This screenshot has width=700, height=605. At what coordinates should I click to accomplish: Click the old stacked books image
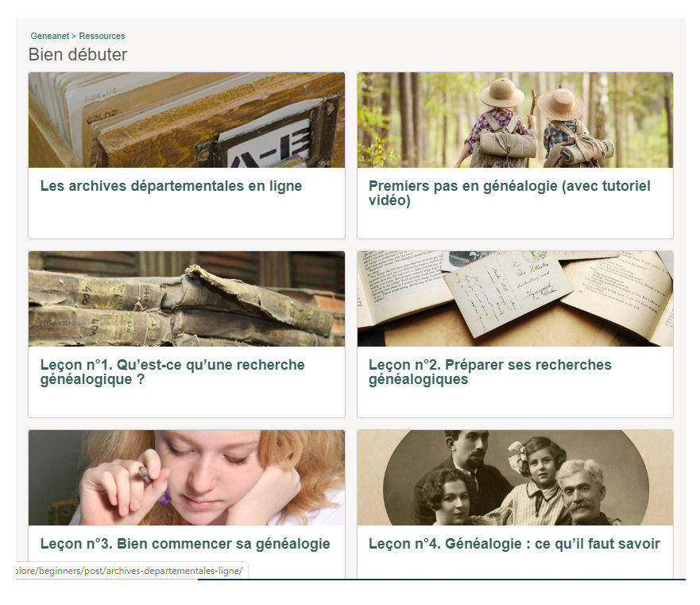click(x=187, y=299)
